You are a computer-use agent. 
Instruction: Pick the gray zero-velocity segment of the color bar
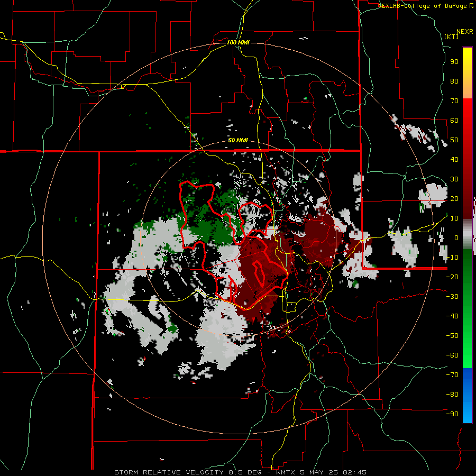pyautogui.click(x=467, y=234)
